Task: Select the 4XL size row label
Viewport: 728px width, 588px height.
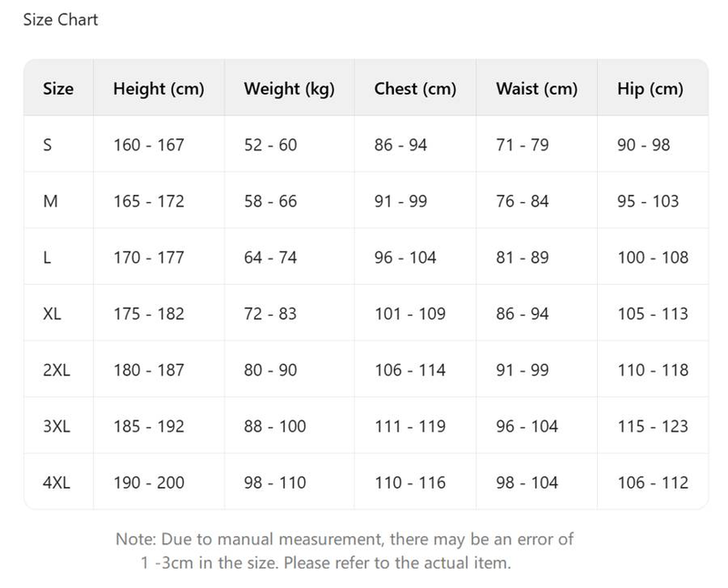Action: coord(56,483)
